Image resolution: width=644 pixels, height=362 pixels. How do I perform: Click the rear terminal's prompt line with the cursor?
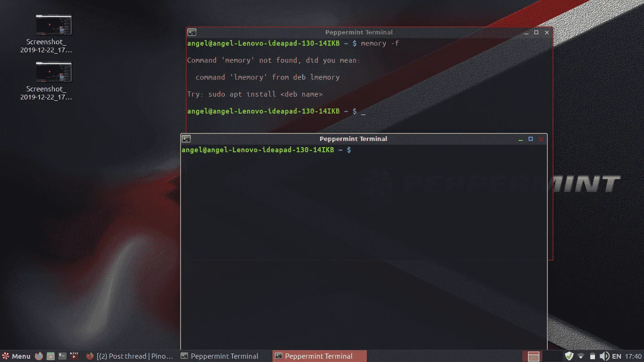coord(276,111)
